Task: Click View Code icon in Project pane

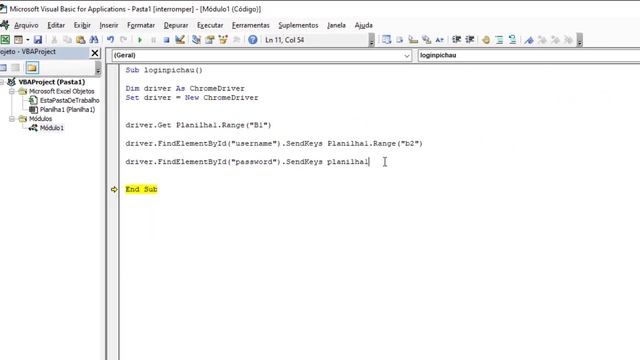Action: (x=3, y=68)
